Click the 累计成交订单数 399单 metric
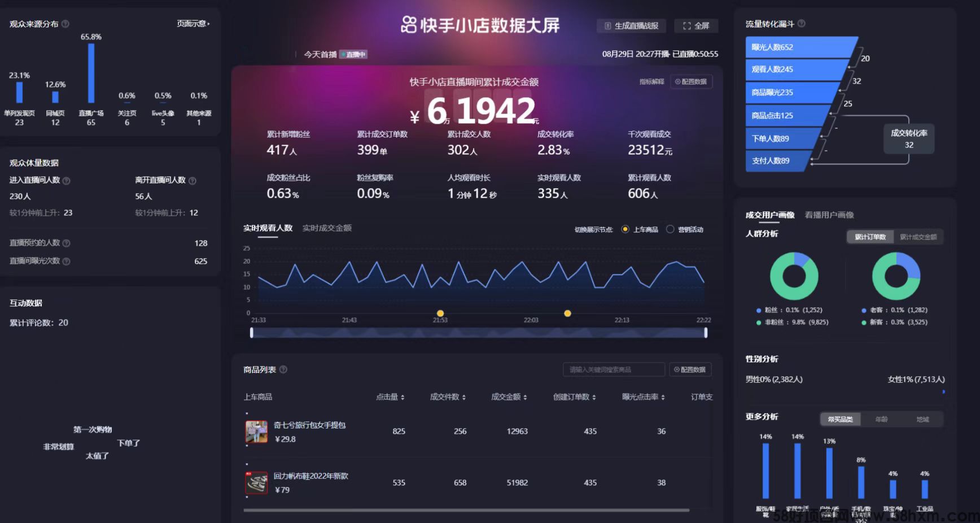This screenshot has height=523, width=980. (382, 143)
